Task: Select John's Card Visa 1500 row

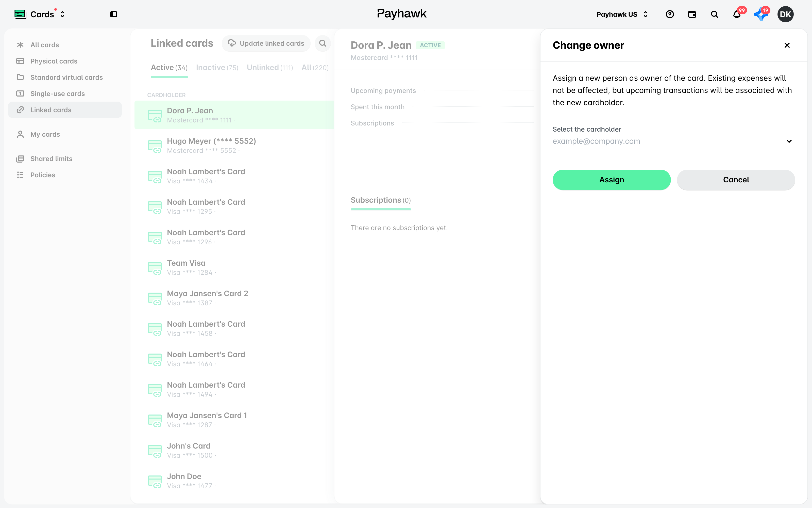Action: click(x=234, y=450)
